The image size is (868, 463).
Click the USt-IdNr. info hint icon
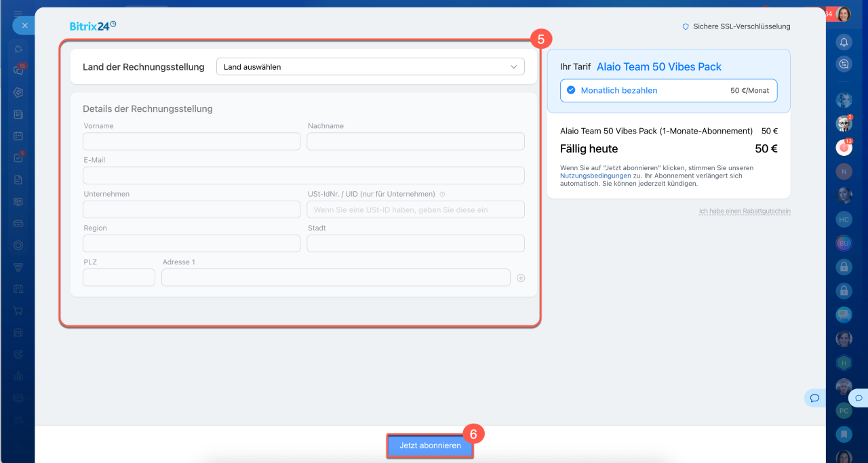(x=442, y=194)
